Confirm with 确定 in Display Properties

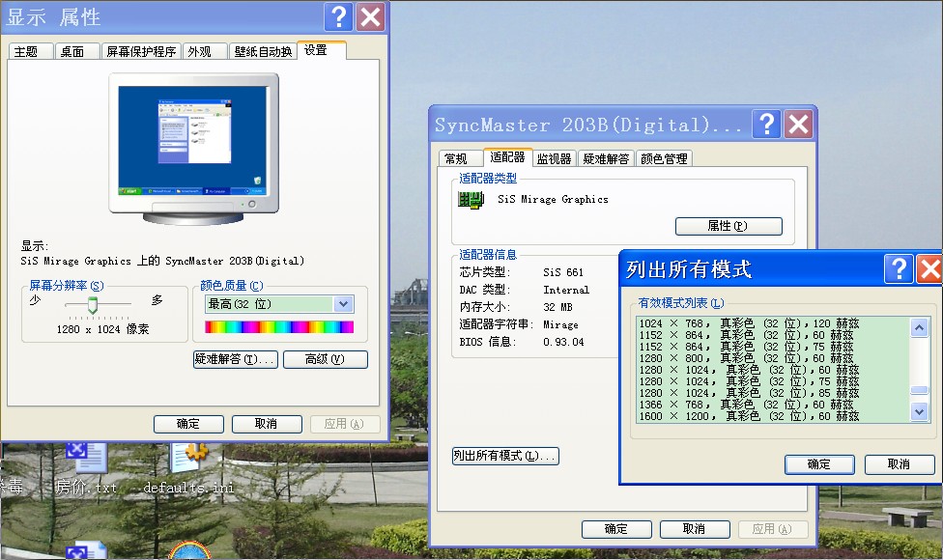(188, 424)
